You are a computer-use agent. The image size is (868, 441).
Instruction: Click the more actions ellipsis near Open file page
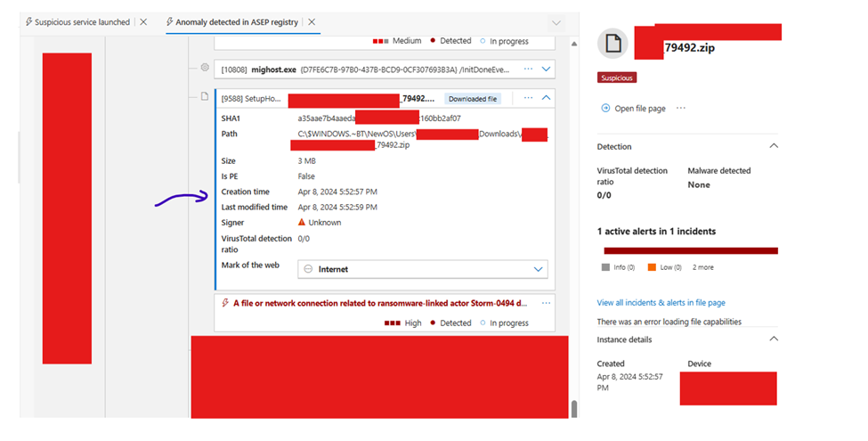coord(681,108)
